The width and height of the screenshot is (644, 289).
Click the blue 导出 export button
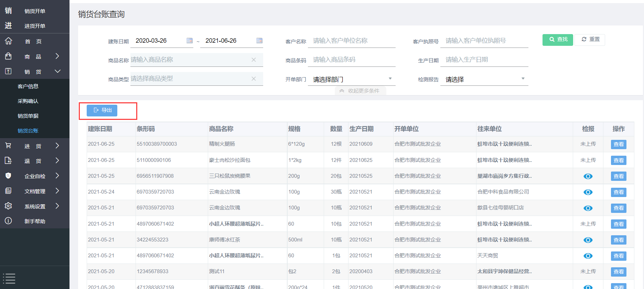click(102, 110)
